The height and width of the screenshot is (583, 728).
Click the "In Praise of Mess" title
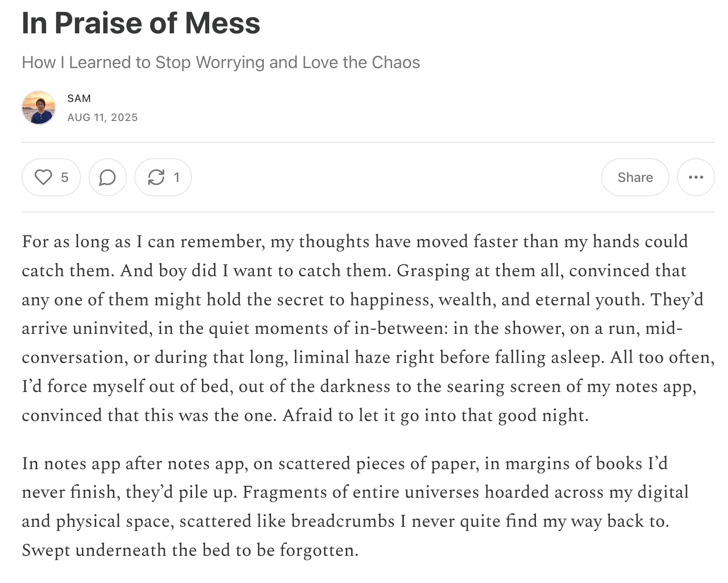click(141, 23)
